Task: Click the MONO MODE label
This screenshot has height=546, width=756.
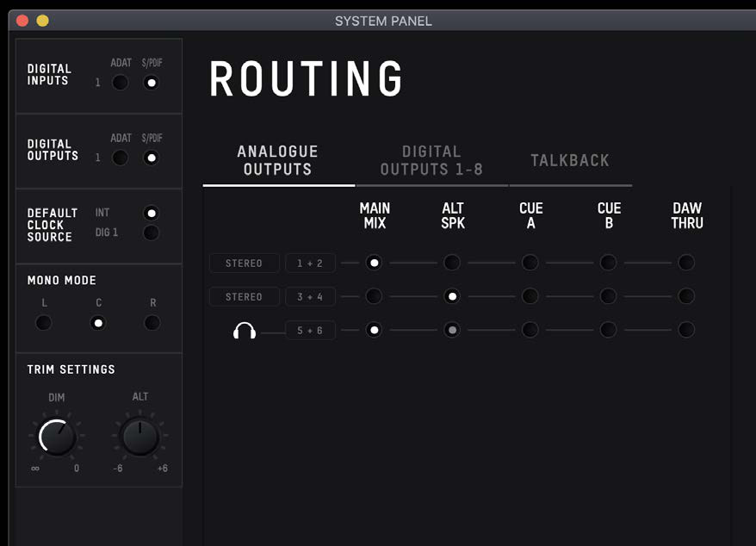Action: click(62, 280)
